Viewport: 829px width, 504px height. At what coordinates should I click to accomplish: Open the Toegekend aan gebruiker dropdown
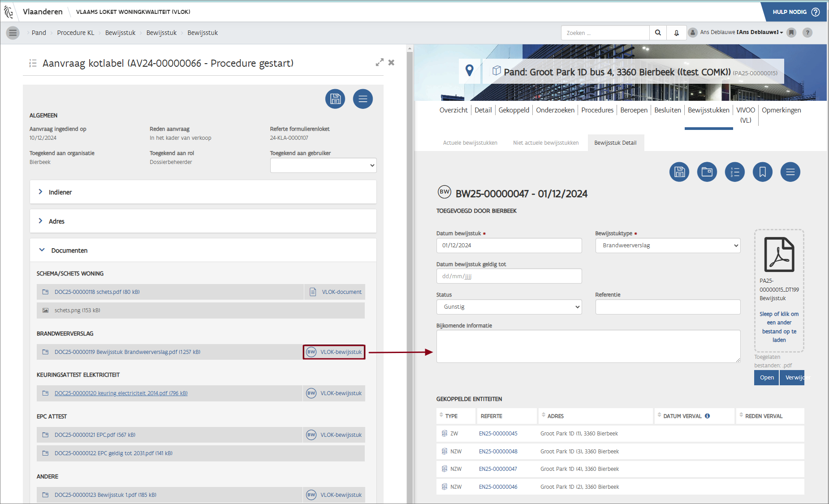click(323, 165)
